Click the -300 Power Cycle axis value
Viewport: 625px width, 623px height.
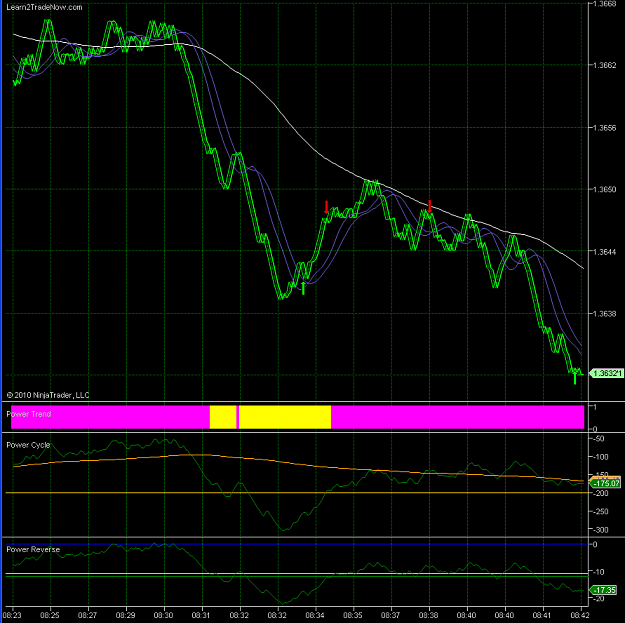[601, 530]
